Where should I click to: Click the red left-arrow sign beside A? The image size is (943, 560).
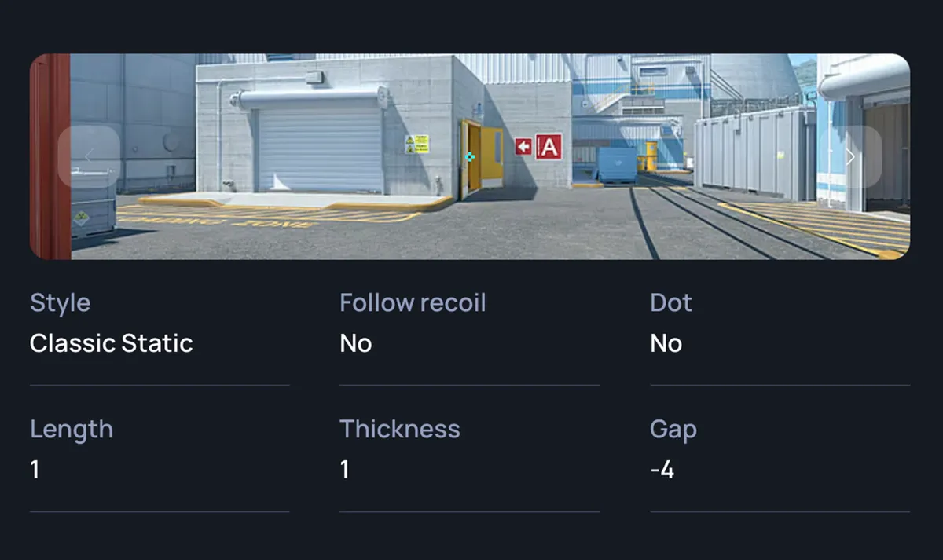click(x=523, y=146)
